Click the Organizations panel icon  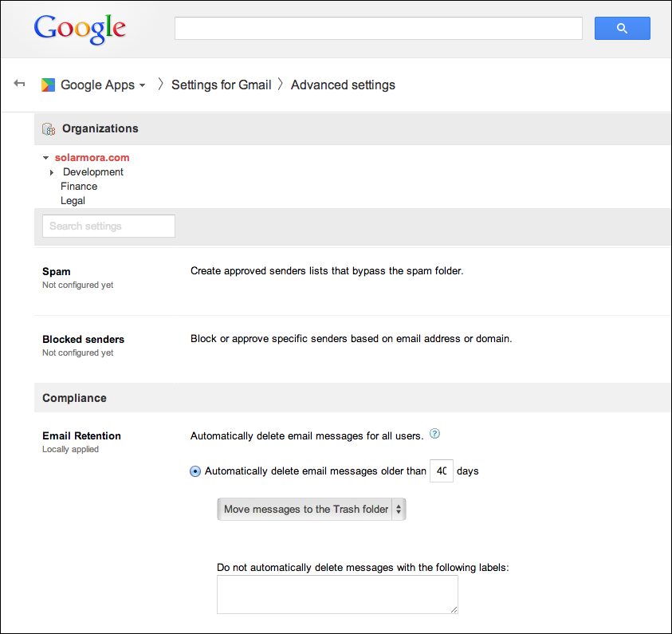pos(48,128)
